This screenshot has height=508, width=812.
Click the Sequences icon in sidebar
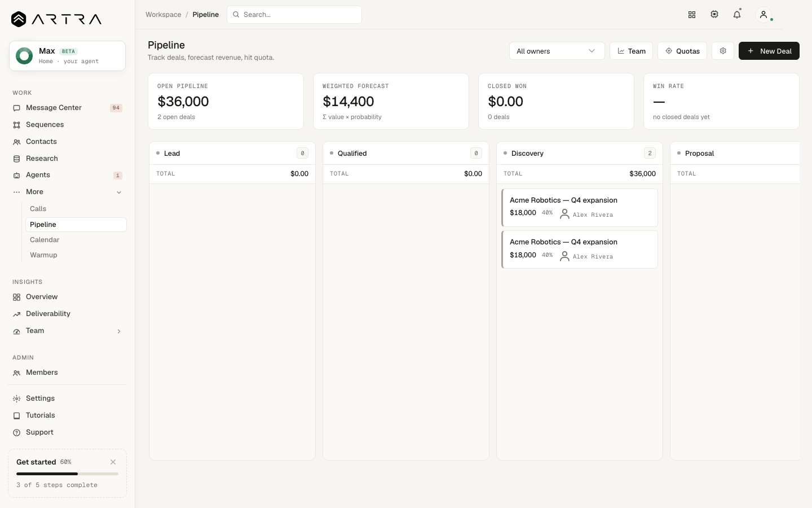point(16,125)
